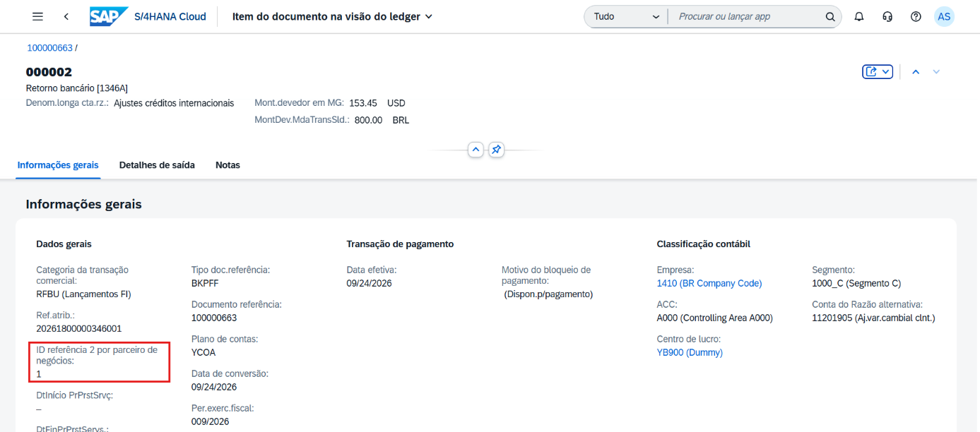Screen dimensions: 980x432
Task: Select ACC value A000 (Controlling Area A000)
Action: coord(715,318)
